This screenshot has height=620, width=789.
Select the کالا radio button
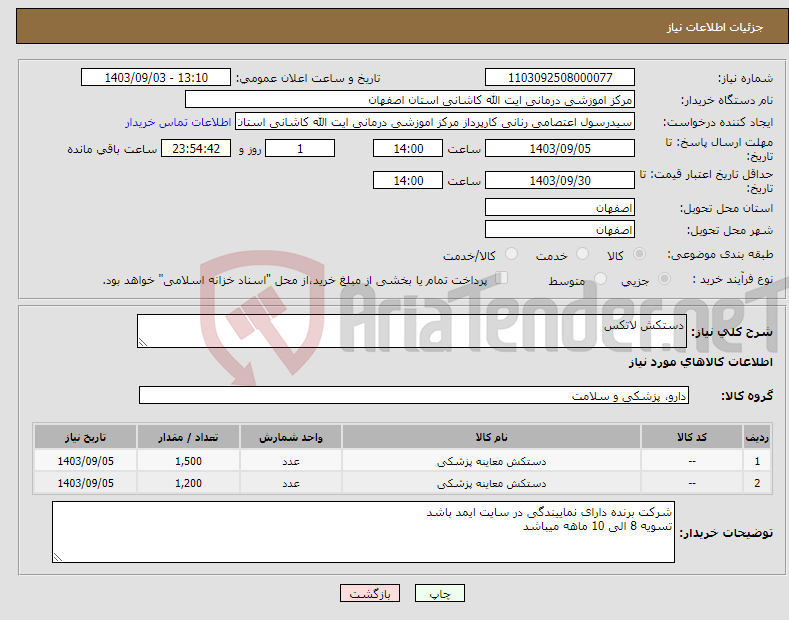tap(639, 254)
